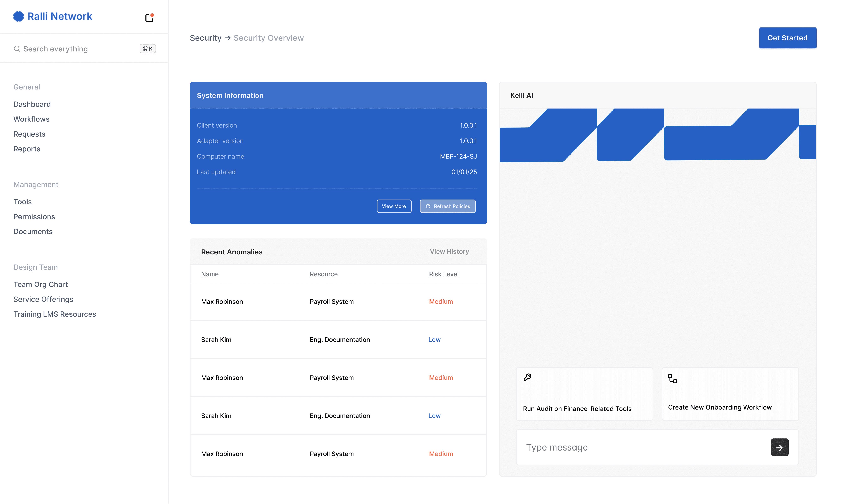Viewport: 847px width, 504px height.
Task: Click the search magnifier icon
Action: (x=17, y=49)
